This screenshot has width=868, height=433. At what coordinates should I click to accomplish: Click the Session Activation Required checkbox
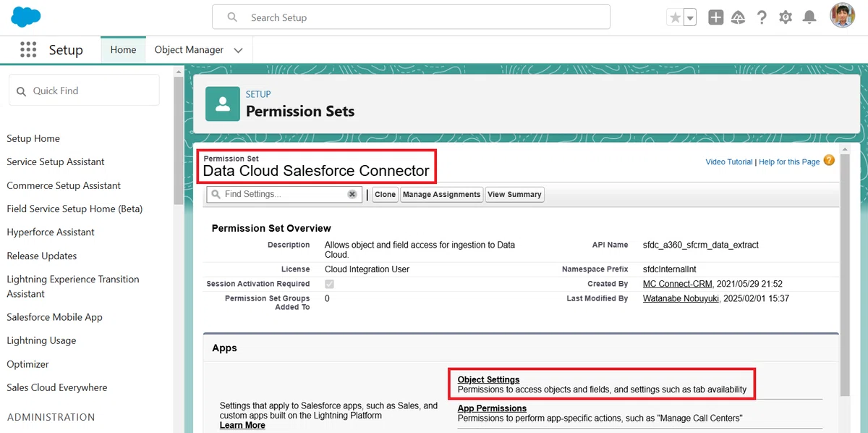(x=329, y=284)
